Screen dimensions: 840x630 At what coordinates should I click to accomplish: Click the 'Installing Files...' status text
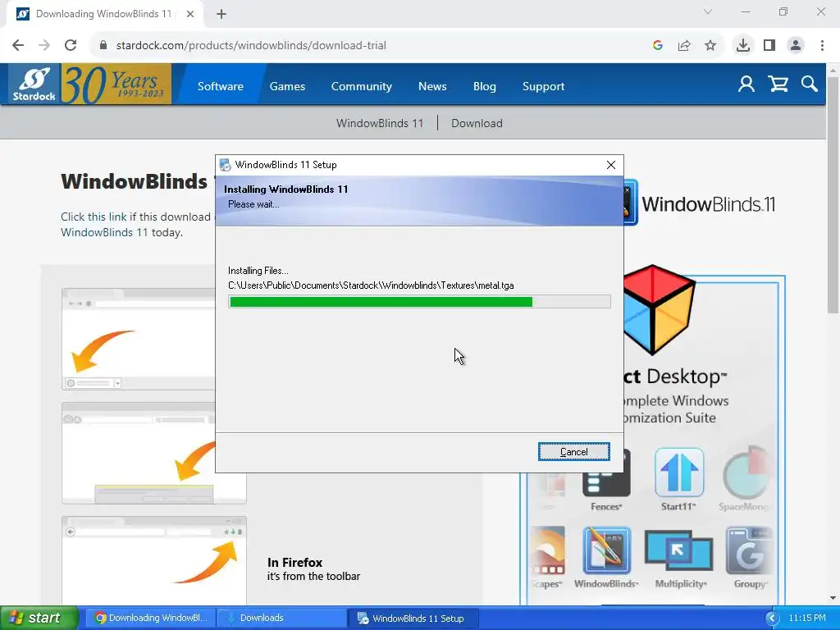coord(258,271)
